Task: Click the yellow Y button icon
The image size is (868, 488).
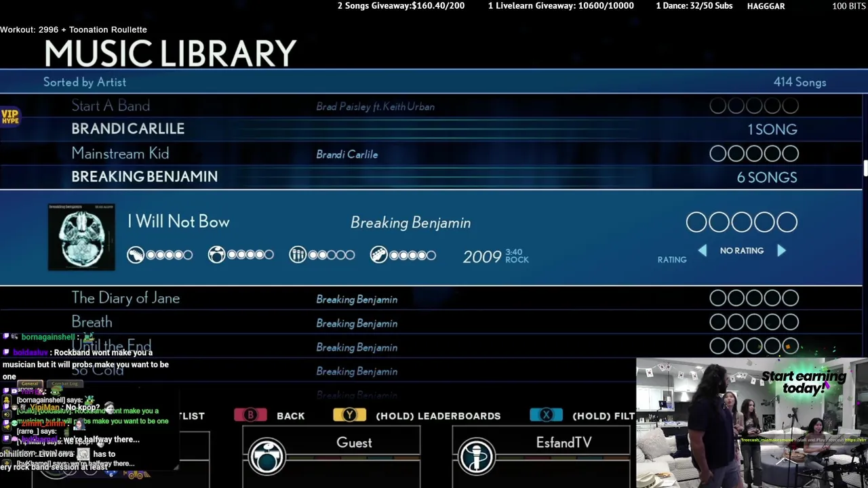Action: click(x=350, y=415)
